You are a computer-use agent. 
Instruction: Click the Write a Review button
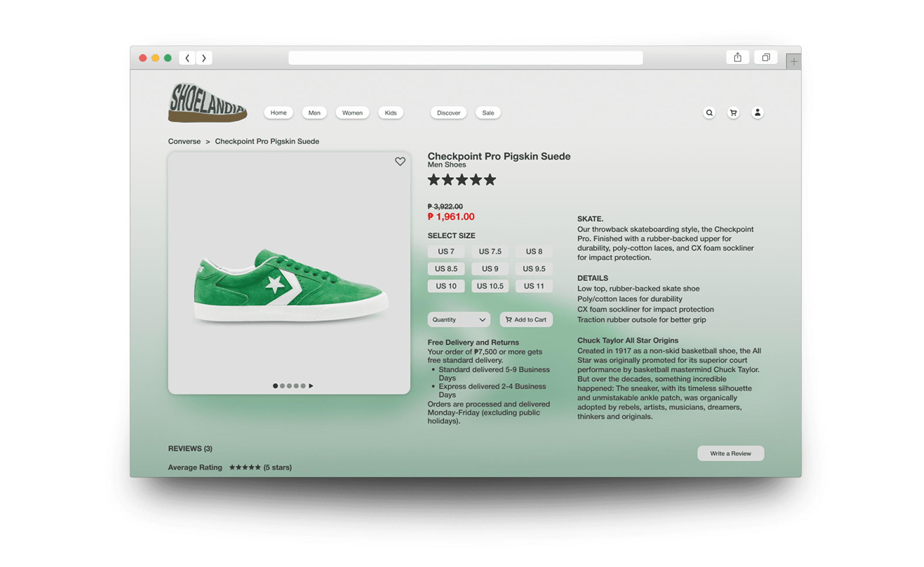(x=730, y=453)
